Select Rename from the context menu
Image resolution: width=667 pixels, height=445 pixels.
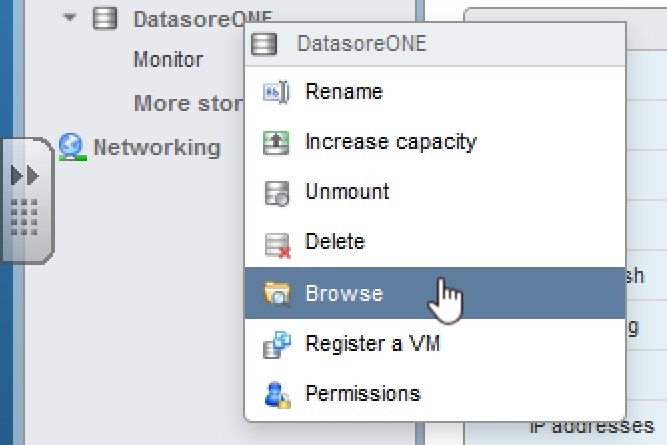(x=343, y=92)
